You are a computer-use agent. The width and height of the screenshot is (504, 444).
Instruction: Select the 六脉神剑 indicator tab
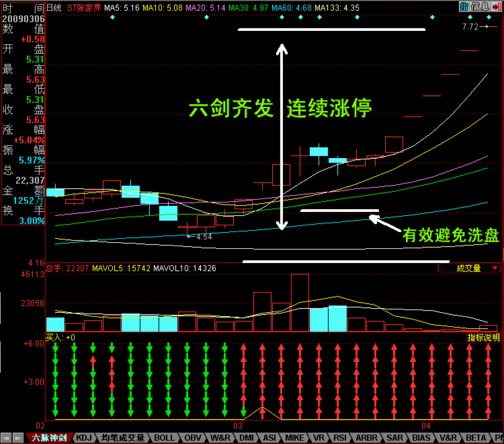[49, 438]
